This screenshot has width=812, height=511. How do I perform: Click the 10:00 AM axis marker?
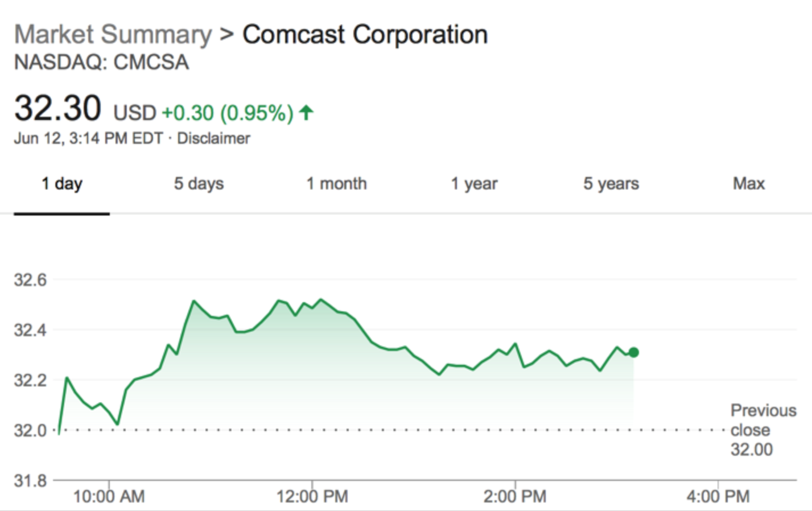pyautogui.click(x=109, y=496)
